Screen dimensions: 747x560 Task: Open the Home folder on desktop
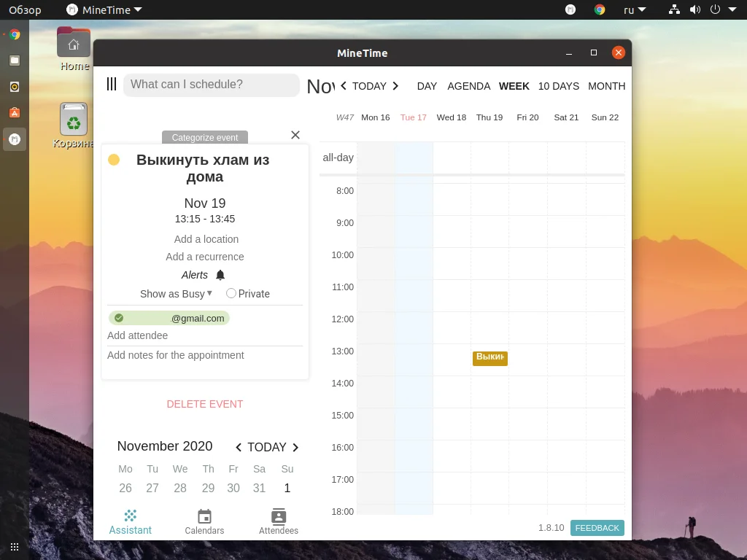tap(74, 49)
